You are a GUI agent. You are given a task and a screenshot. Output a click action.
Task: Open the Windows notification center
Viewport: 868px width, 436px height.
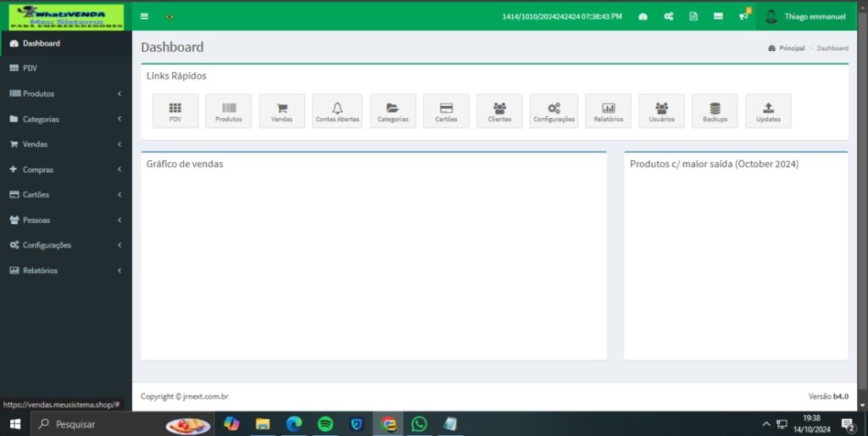848,425
